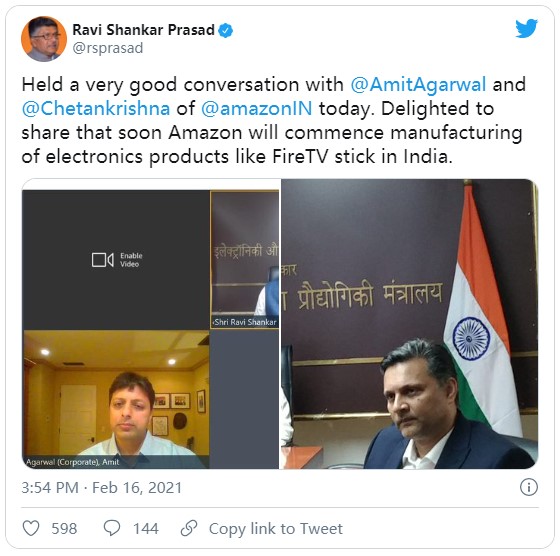Click the chain link icon

point(189,528)
